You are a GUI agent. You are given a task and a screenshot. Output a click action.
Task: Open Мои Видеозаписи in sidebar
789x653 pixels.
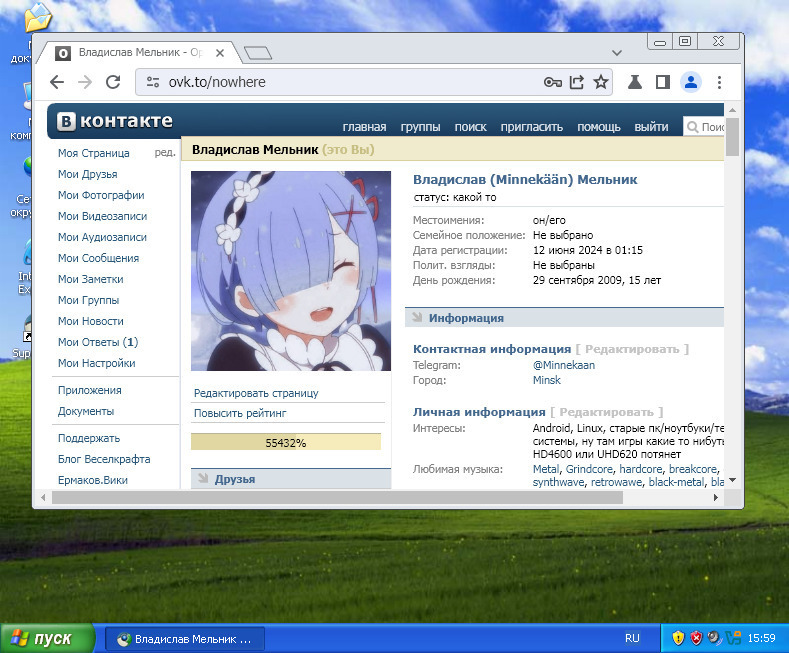click(x=103, y=216)
